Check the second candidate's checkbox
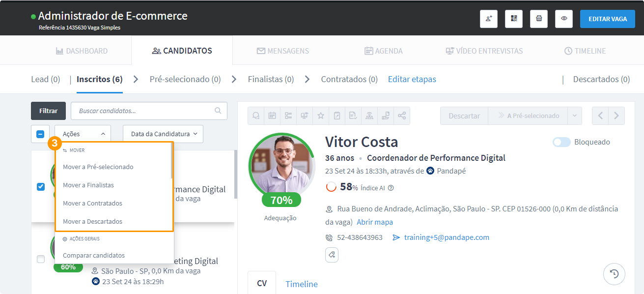 (41, 259)
